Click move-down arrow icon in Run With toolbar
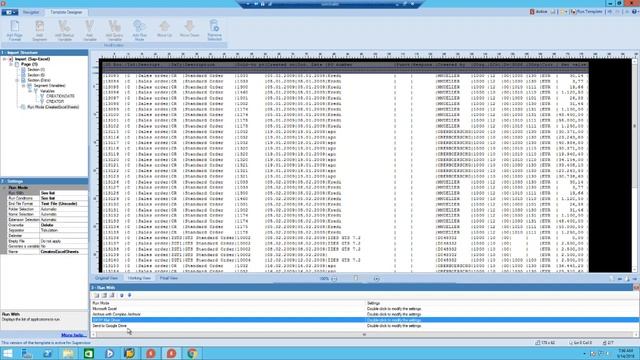 click(129, 295)
